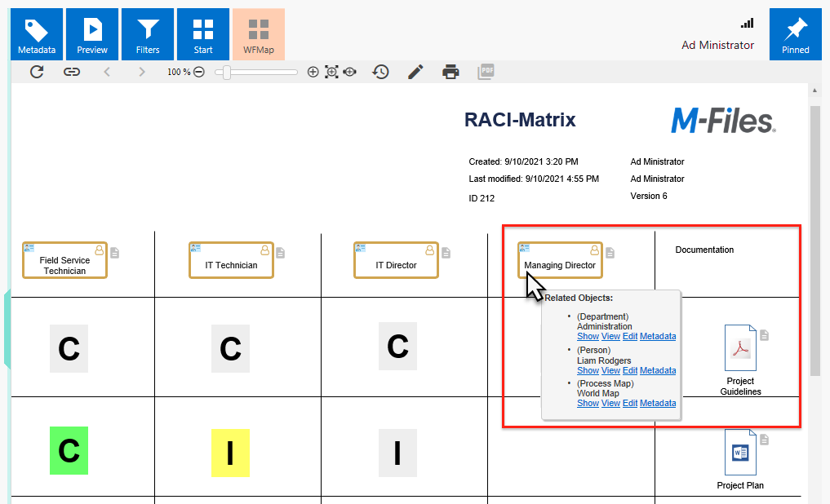Click Metadata link for Liam Rodgers
This screenshot has height=504, width=830.
(x=657, y=370)
